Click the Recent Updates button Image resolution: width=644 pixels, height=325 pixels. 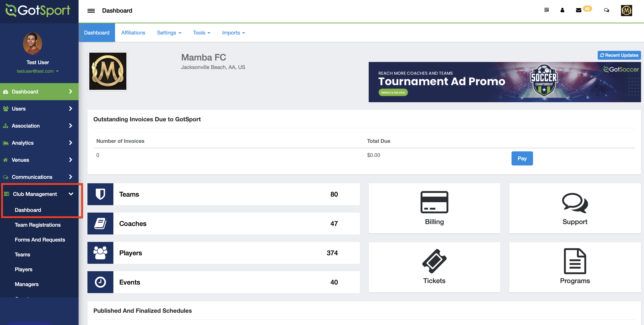(619, 55)
